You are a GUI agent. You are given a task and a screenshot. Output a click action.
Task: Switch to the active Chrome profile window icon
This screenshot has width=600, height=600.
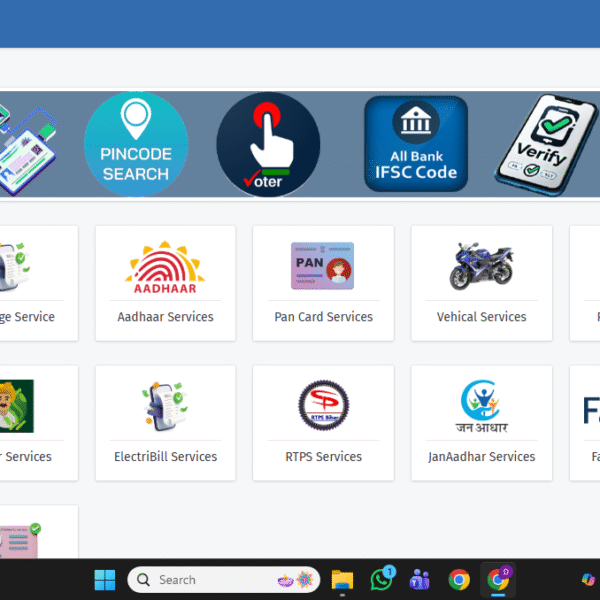coord(498,579)
